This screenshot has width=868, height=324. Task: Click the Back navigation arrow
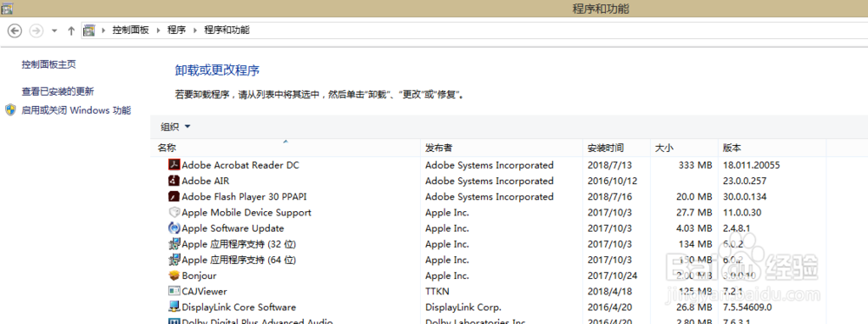(15, 31)
